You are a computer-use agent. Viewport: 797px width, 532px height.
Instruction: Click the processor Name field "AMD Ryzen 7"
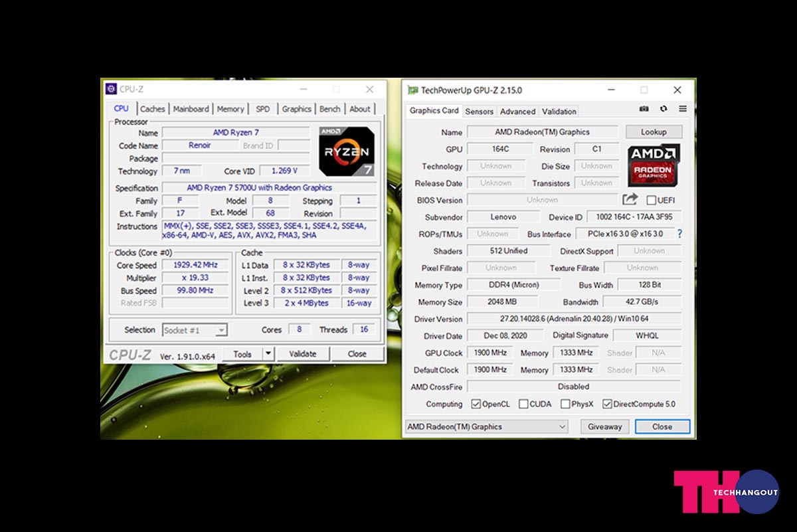[236, 133]
